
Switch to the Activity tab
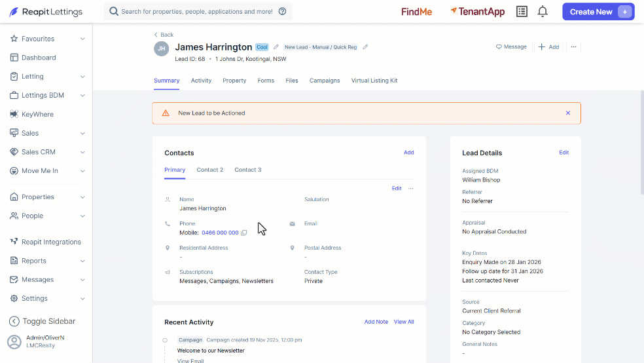tap(201, 81)
